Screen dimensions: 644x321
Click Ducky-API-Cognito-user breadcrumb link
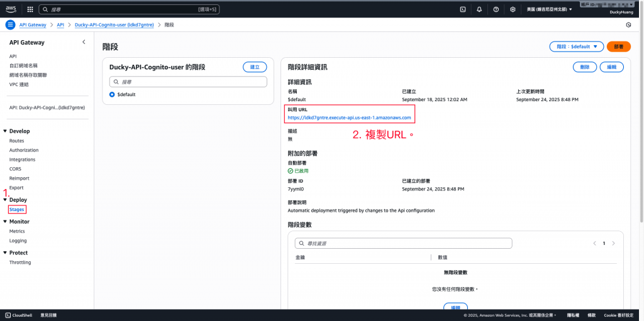coord(114,25)
